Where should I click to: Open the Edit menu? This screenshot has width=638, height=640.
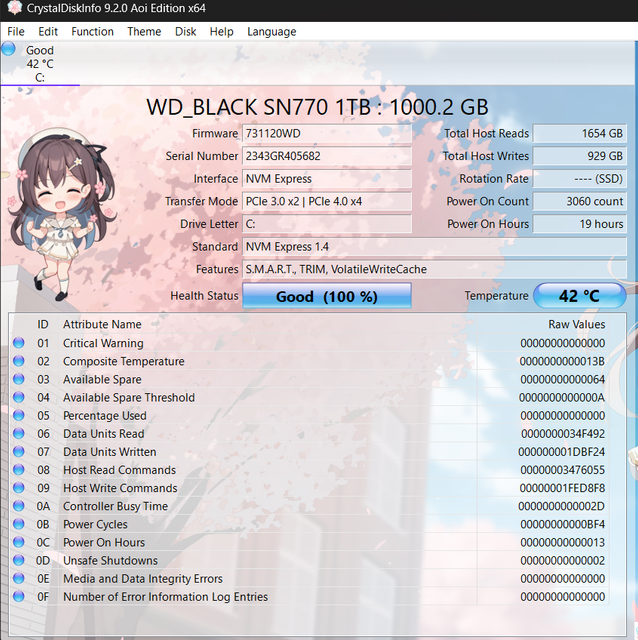[48, 31]
